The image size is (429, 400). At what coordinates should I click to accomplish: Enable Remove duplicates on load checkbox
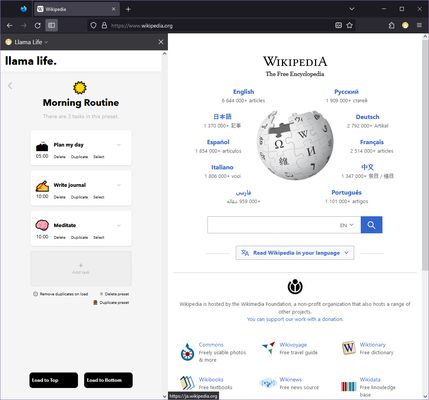(35, 294)
